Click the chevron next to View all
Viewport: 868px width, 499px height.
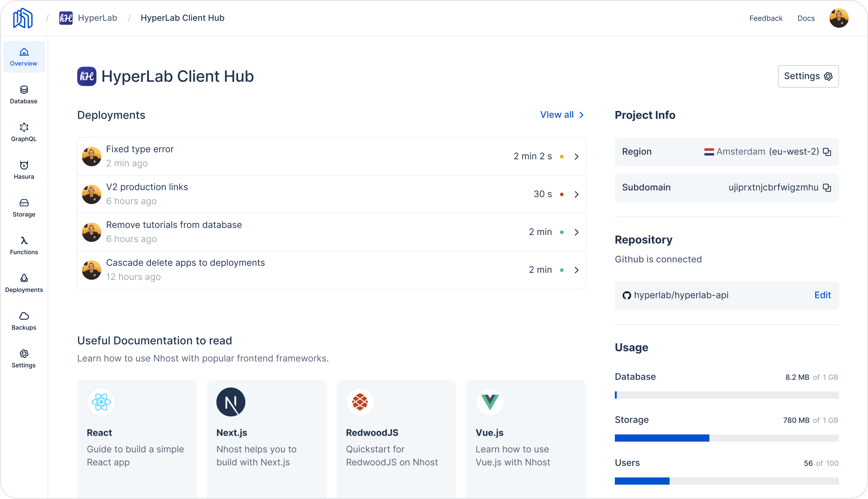(x=582, y=115)
